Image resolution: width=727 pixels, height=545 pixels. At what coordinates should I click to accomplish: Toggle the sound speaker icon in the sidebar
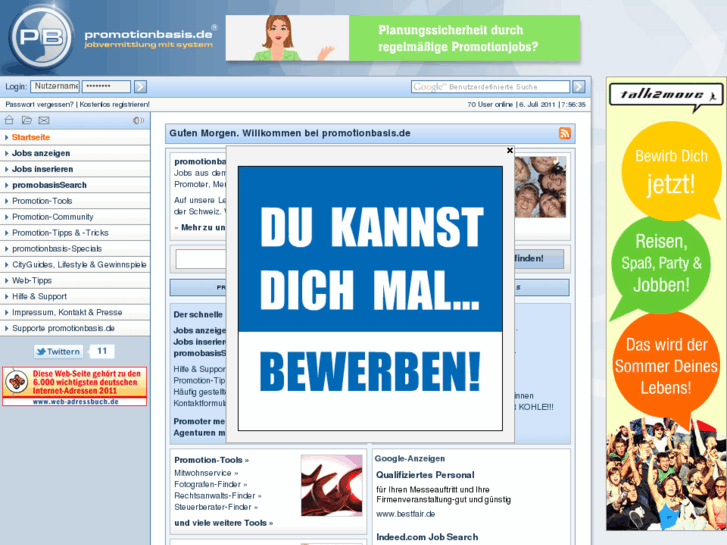pos(138,121)
